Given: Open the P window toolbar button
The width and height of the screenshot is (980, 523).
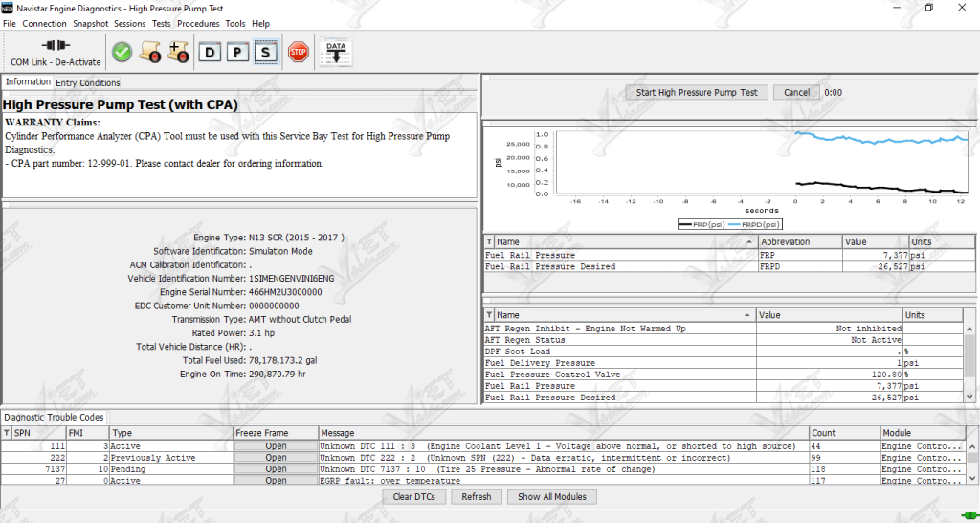Looking at the screenshot, I should (x=237, y=53).
